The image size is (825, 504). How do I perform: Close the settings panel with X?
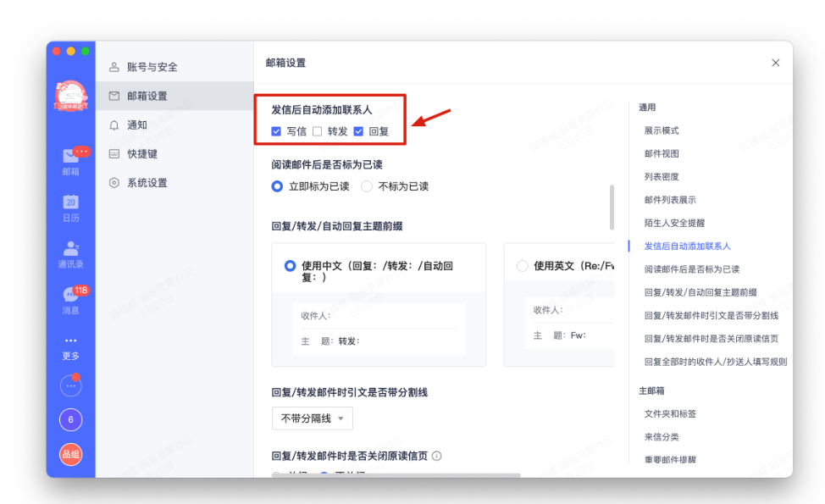776,63
